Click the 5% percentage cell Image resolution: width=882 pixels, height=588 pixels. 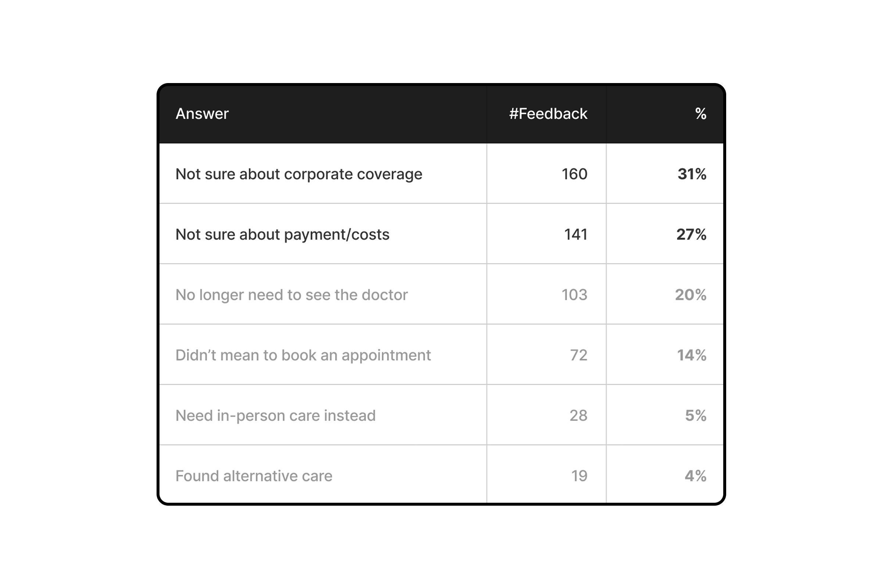tap(695, 416)
